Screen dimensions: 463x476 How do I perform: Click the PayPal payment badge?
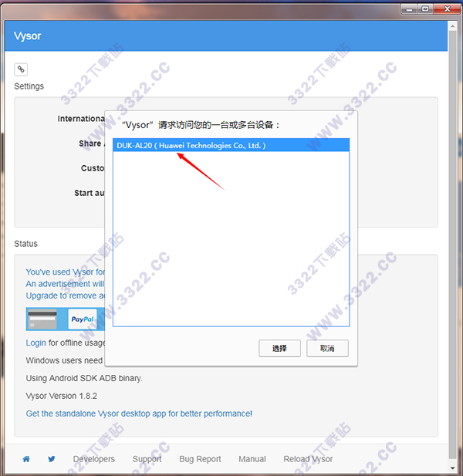click(x=83, y=319)
